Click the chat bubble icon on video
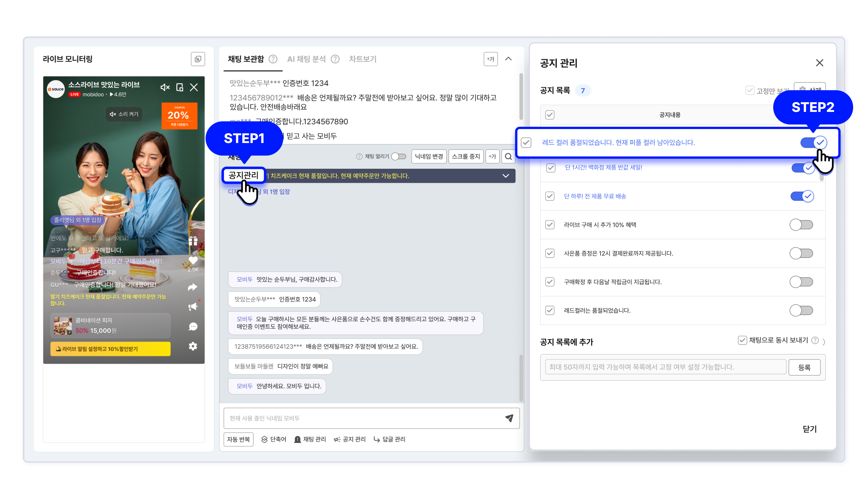 click(193, 326)
